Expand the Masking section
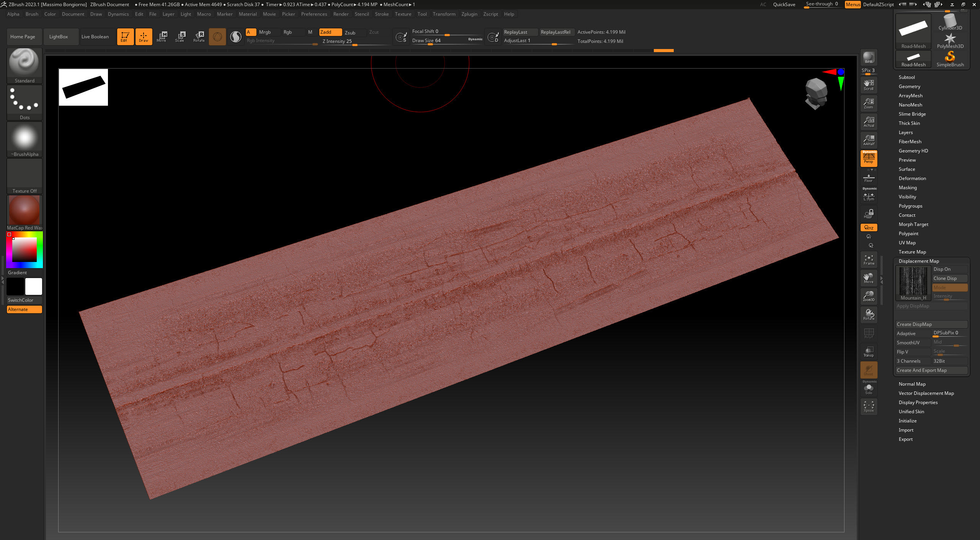The height and width of the screenshot is (540, 980). click(x=908, y=188)
